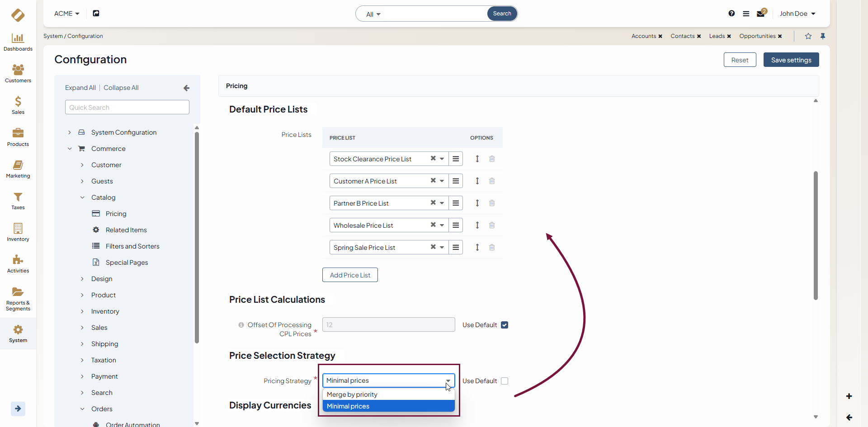
Task: Open Reports & Segments menu
Action: (18, 299)
